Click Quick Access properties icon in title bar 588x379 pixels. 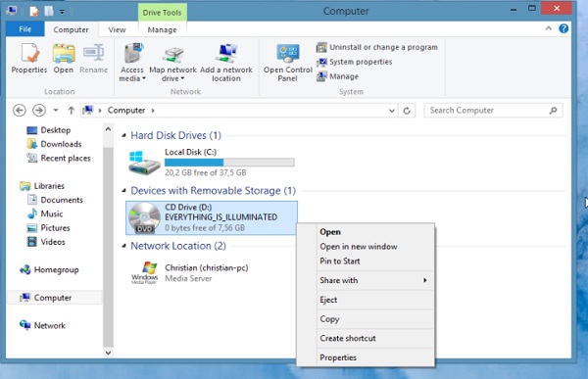pyautogui.click(x=34, y=11)
